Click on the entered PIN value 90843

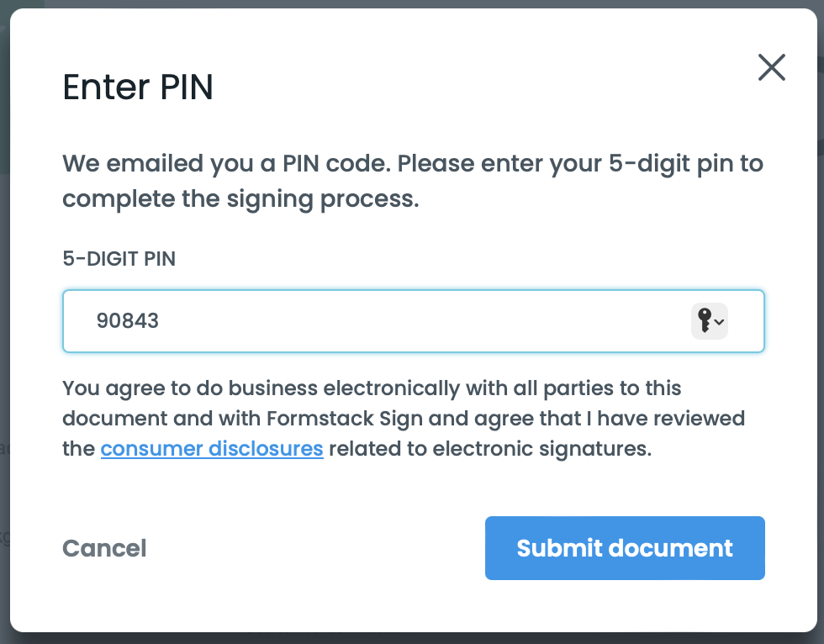pos(128,320)
